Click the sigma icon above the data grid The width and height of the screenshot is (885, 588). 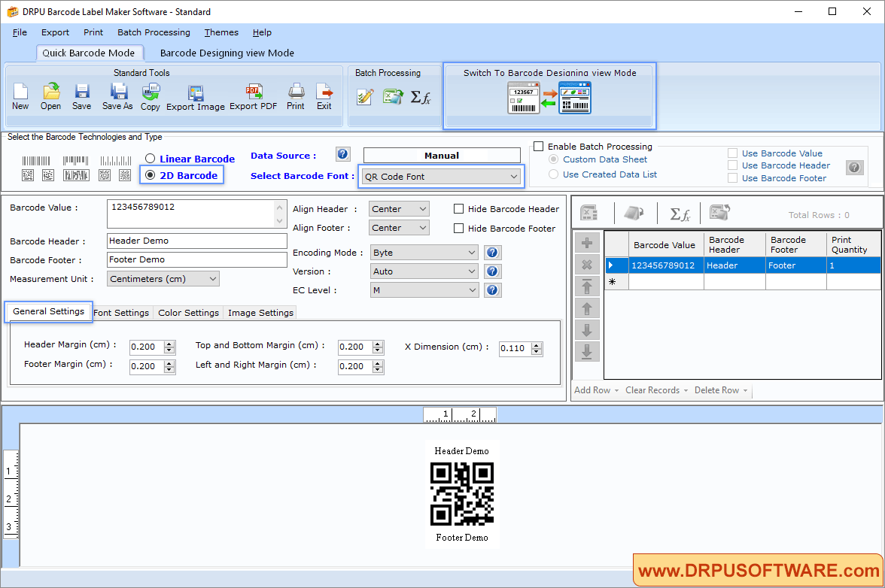(680, 214)
